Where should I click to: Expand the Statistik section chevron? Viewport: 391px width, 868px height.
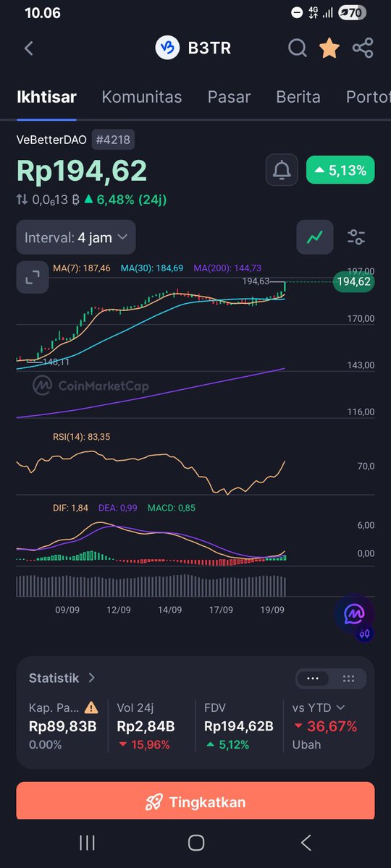tap(92, 678)
